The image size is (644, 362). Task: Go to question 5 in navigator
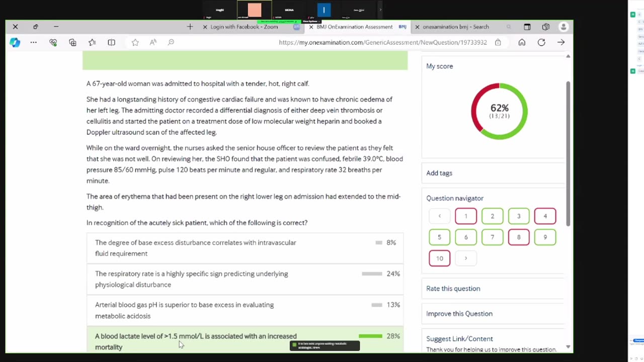[x=439, y=237]
